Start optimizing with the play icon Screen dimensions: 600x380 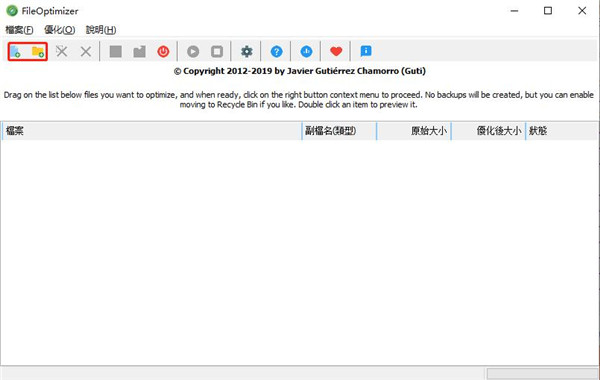(x=193, y=51)
